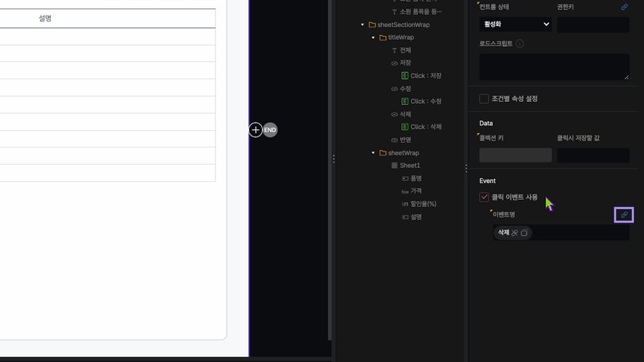This screenshot has width=644, height=362.
Task: Select the column icon for 할인율(%)
Action: point(405,204)
